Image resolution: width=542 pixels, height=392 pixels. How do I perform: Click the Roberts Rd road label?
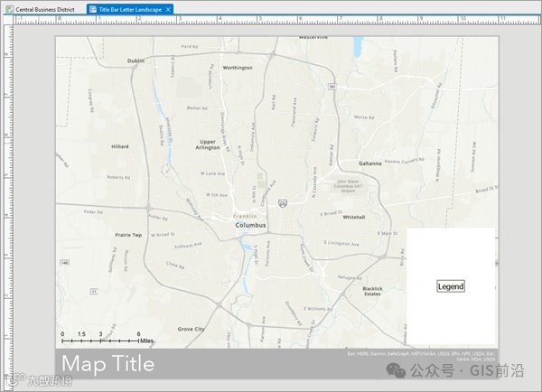pyautogui.click(x=118, y=177)
